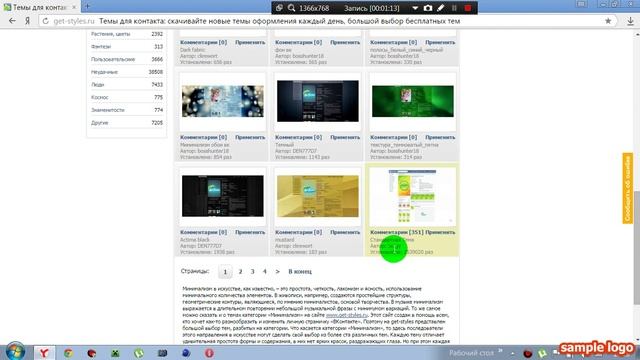
Task: Reload the page with the refresh icon
Action: 45,21
